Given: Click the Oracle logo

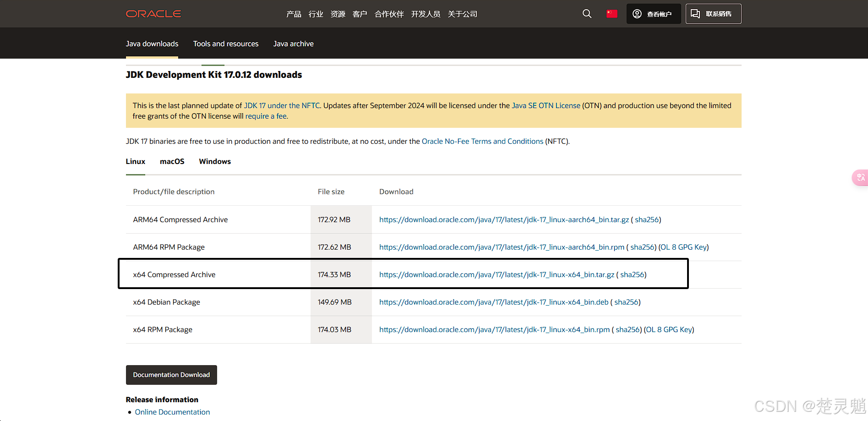Looking at the screenshot, I should 153,14.
